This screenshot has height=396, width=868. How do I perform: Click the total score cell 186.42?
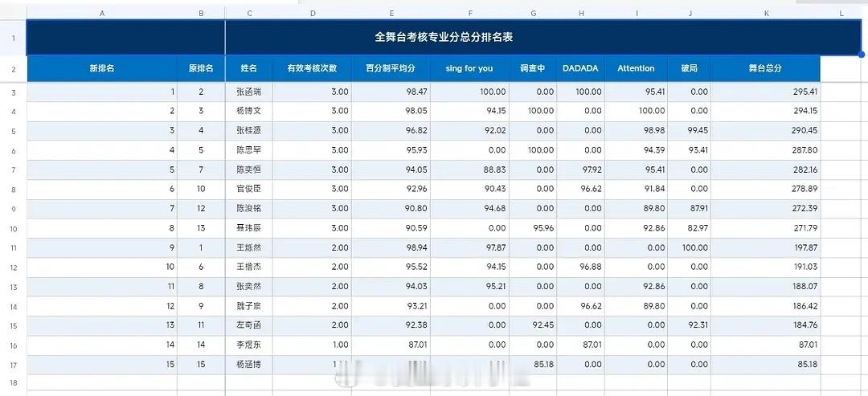[x=766, y=306]
